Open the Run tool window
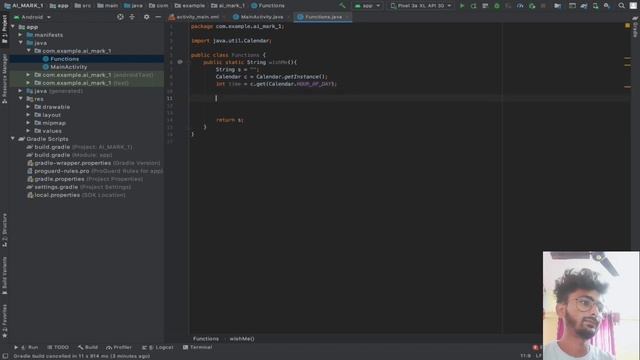Image resolution: width=640 pixels, height=360 pixels. coord(27,347)
